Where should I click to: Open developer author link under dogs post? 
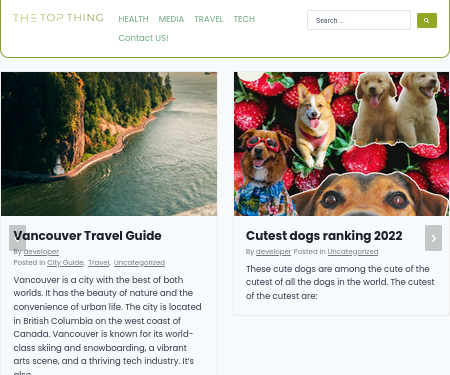273,252
